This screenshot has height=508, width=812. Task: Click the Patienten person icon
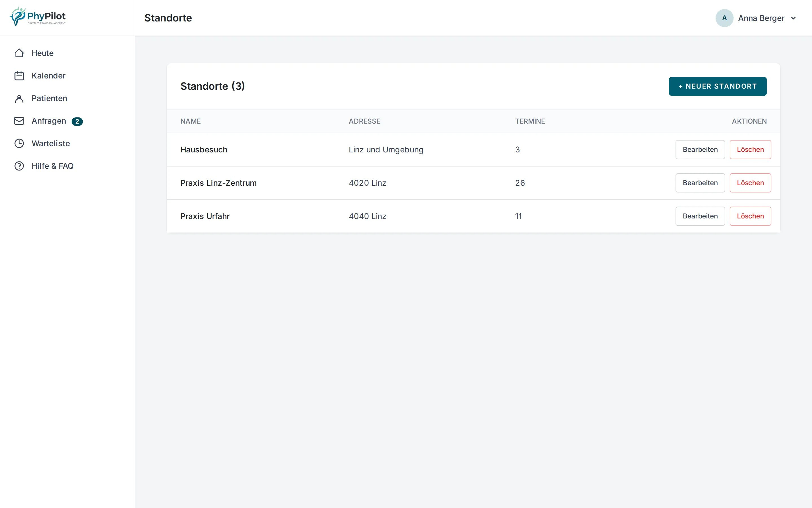(19, 98)
